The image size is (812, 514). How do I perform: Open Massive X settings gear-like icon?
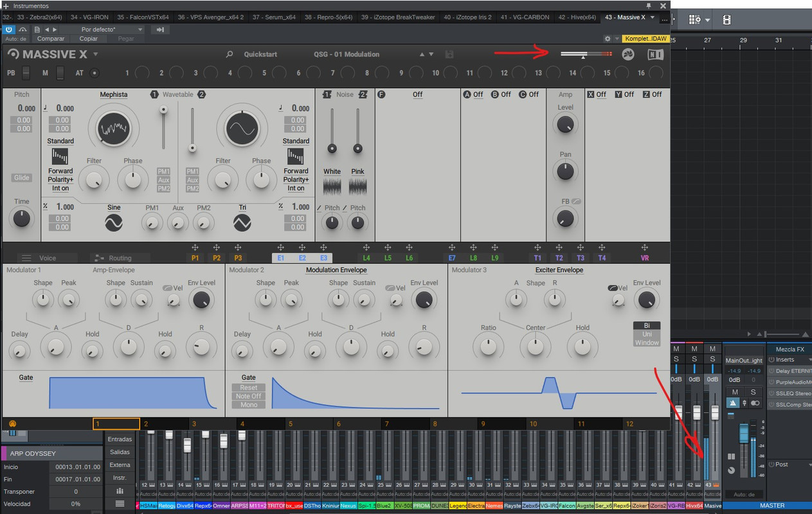tap(628, 54)
